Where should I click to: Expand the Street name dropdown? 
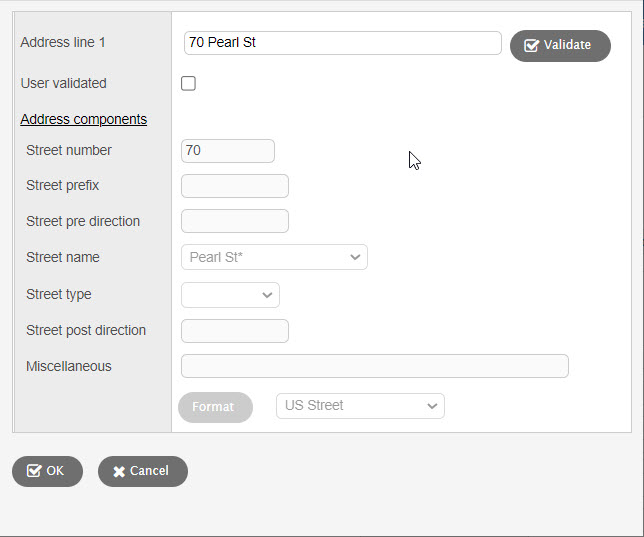point(274,257)
